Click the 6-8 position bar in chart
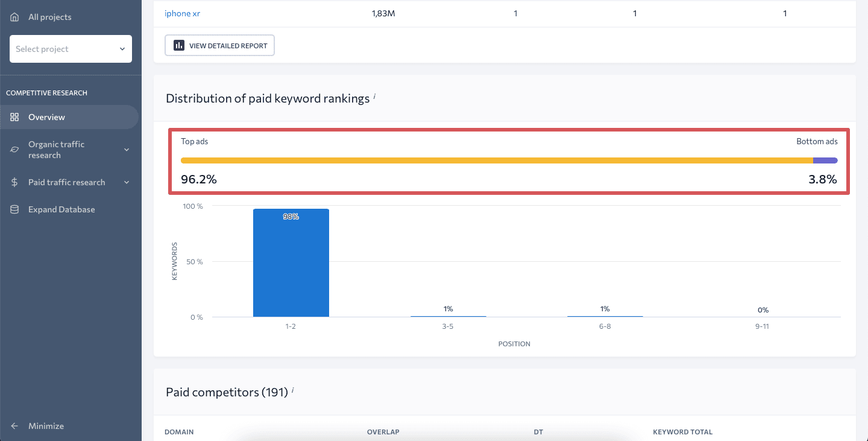868x441 pixels. [x=605, y=316]
